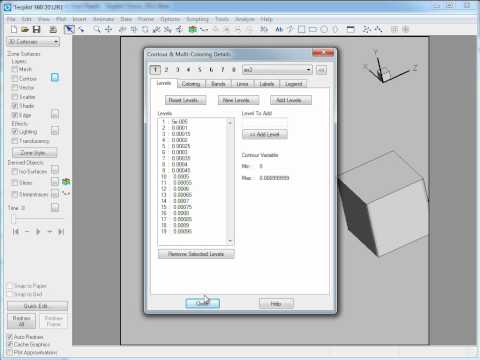Open the contour variable dropdown

point(277,70)
